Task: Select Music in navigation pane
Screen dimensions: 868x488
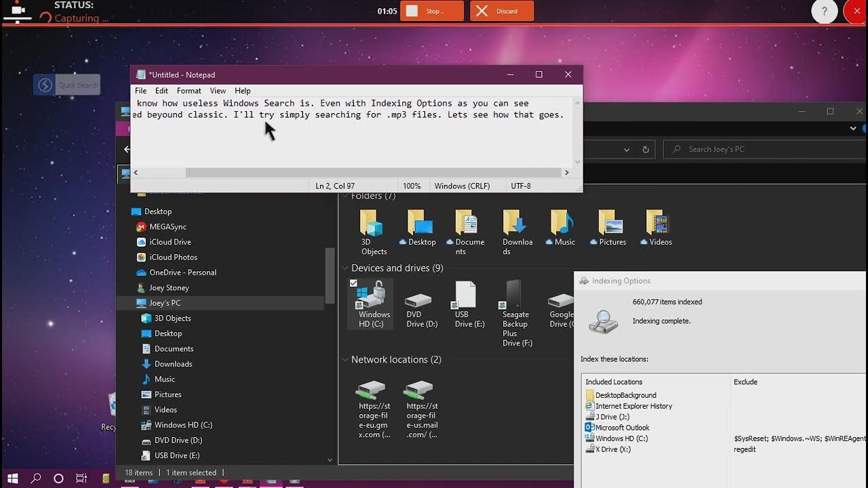Action: [x=158, y=380]
